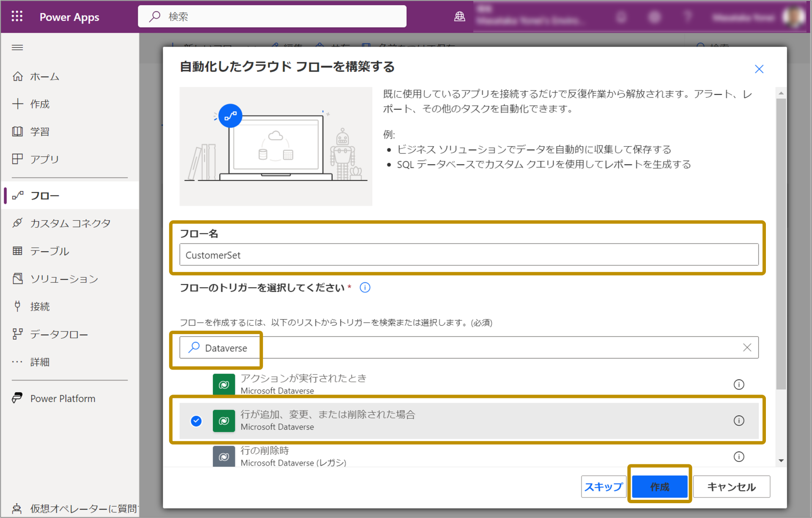Click the キャンセル button
Image resolution: width=812 pixels, height=518 pixels.
(x=731, y=487)
